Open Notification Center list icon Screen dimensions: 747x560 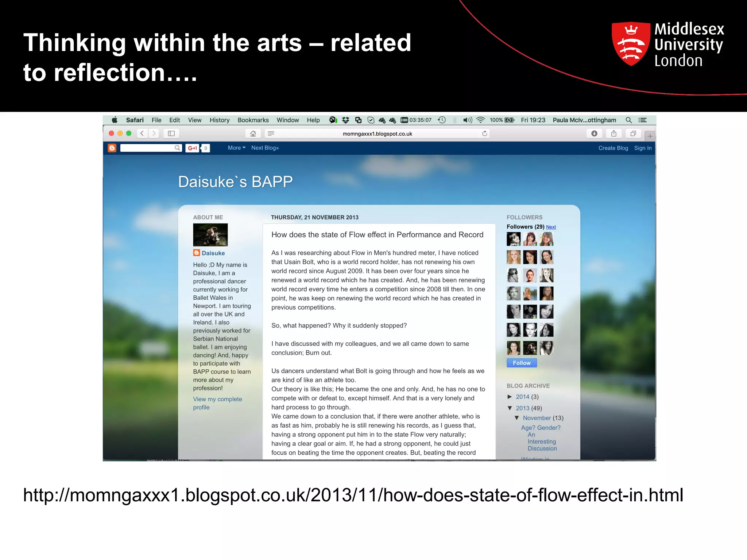(x=642, y=120)
